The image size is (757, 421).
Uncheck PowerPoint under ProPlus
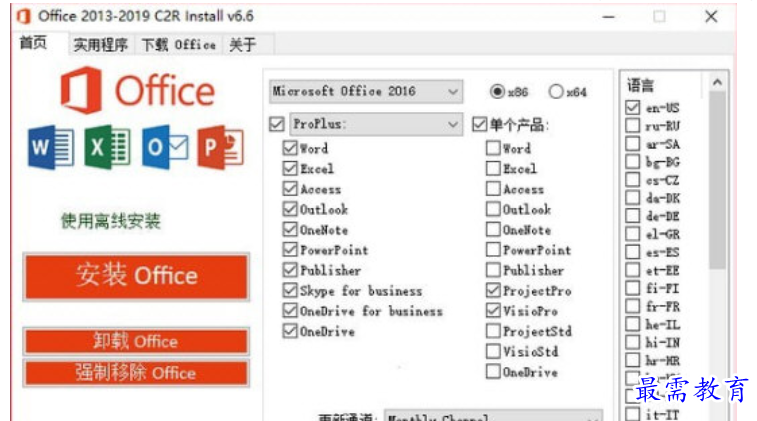(290, 249)
